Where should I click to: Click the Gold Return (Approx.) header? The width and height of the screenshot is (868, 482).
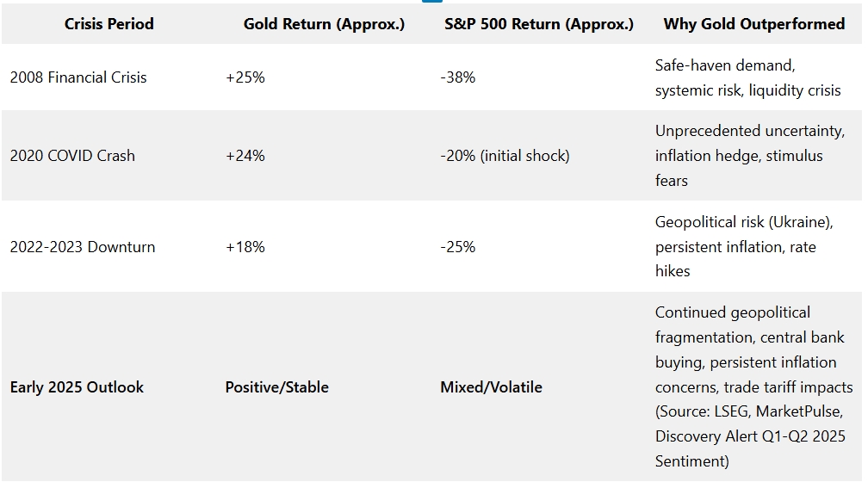324,24
